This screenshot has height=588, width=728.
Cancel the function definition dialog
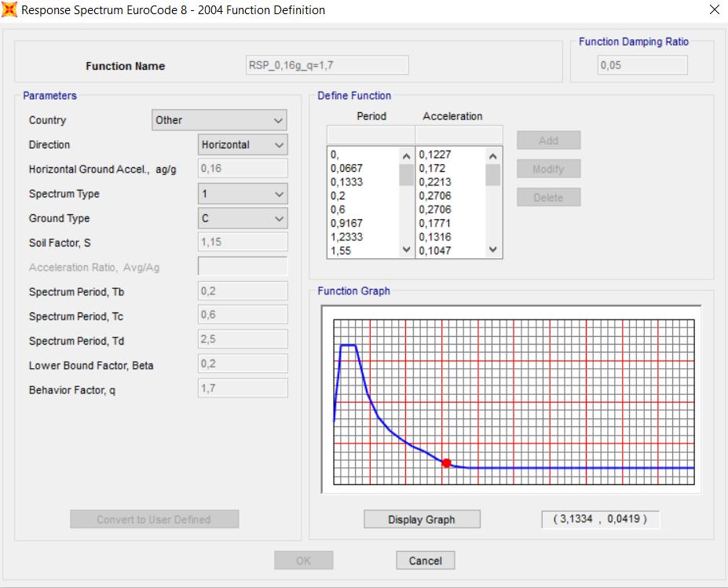[426, 561]
